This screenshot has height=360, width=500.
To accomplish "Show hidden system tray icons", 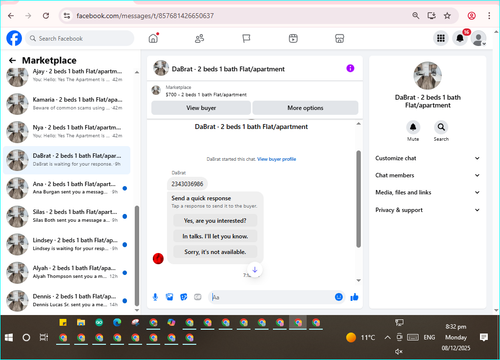I will (x=387, y=337).
